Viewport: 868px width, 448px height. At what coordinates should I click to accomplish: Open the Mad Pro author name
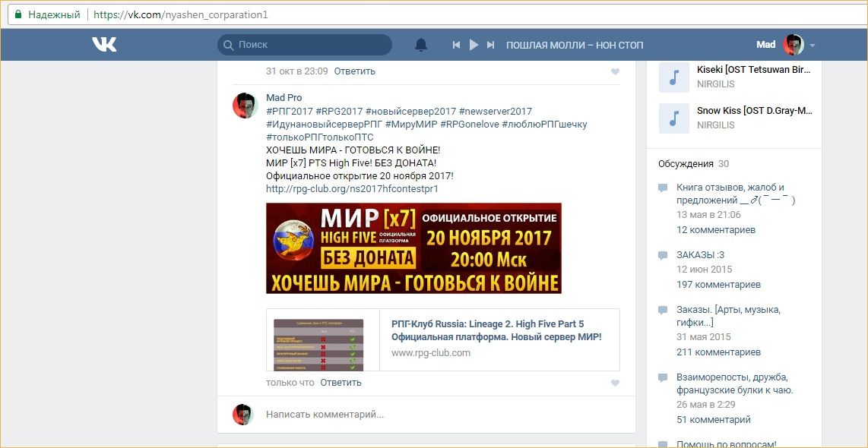point(284,98)
